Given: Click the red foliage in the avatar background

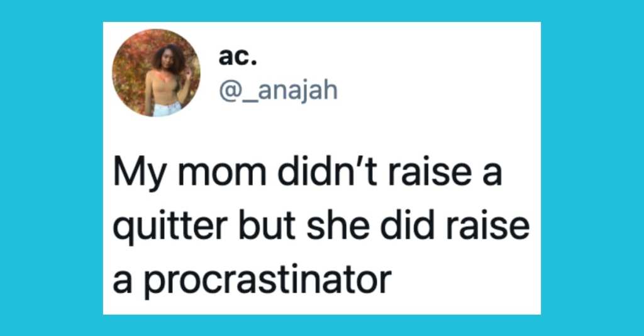Looking at the screenshot, I should 131,72.
